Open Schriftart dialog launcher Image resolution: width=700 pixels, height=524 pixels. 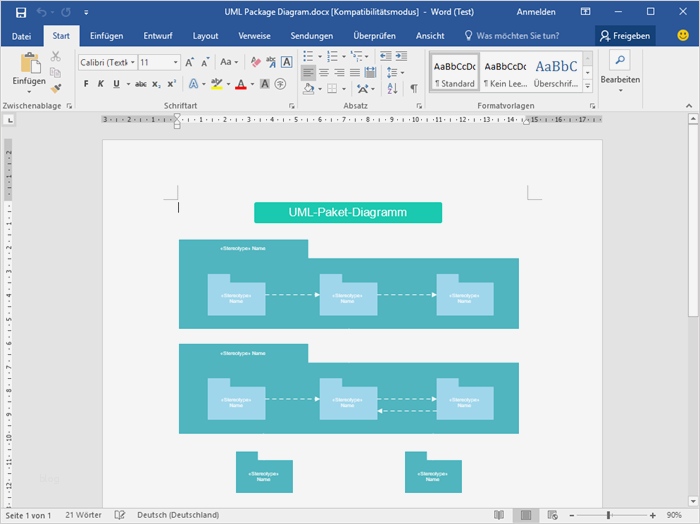[292, 106]
